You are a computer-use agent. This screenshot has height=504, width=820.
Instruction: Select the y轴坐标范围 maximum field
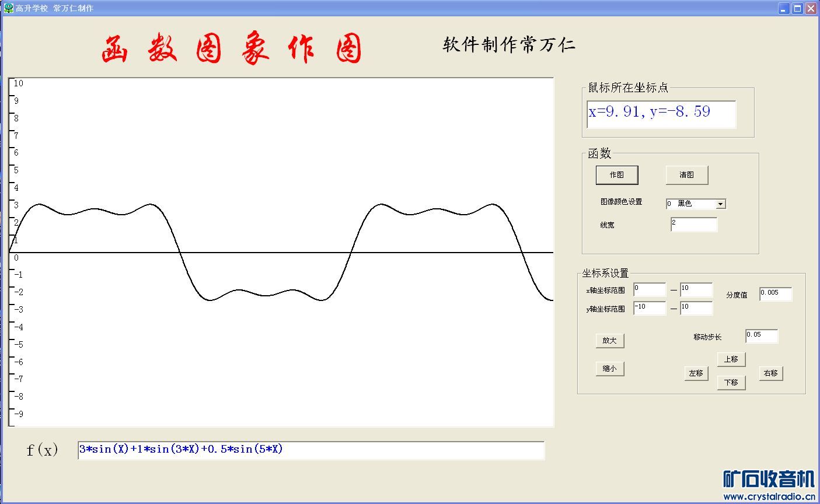pos(696,309)
